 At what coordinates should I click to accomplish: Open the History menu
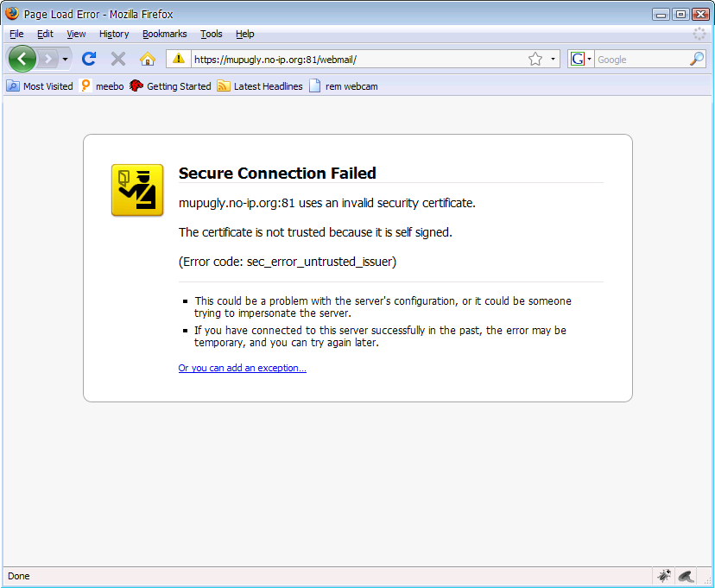tap(113, 34)
